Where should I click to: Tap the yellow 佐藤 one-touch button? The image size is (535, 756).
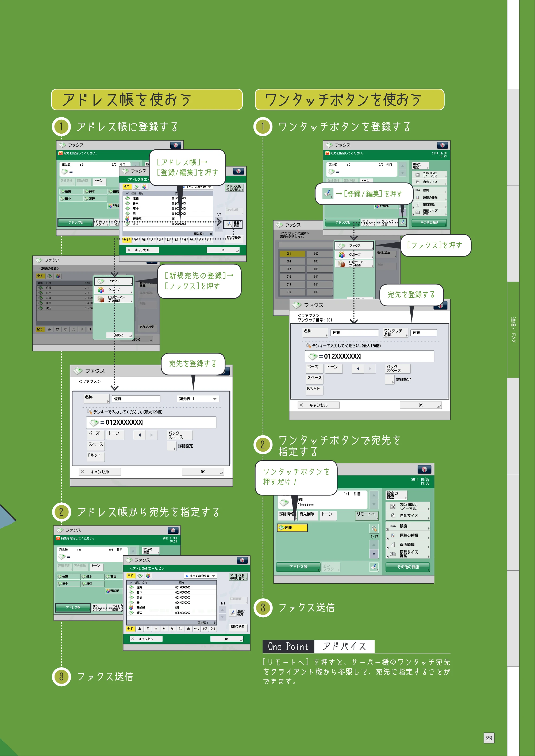pos(292,528)
